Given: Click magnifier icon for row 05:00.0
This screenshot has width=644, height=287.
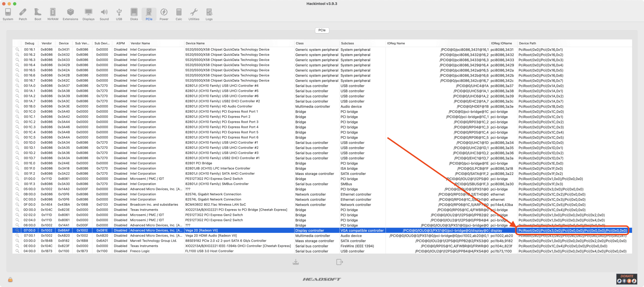Looking at the screenshot, I should 17,189.
